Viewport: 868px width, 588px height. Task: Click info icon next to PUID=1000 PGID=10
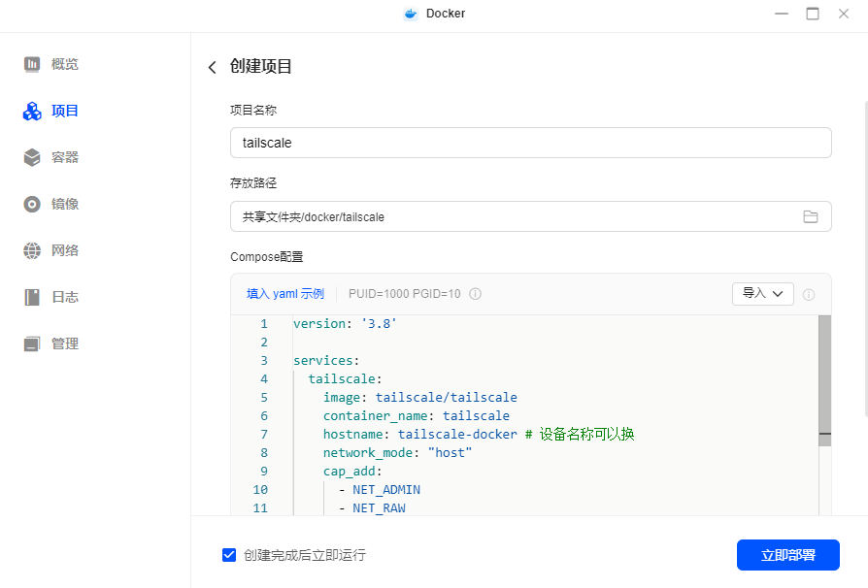(476, 294)
